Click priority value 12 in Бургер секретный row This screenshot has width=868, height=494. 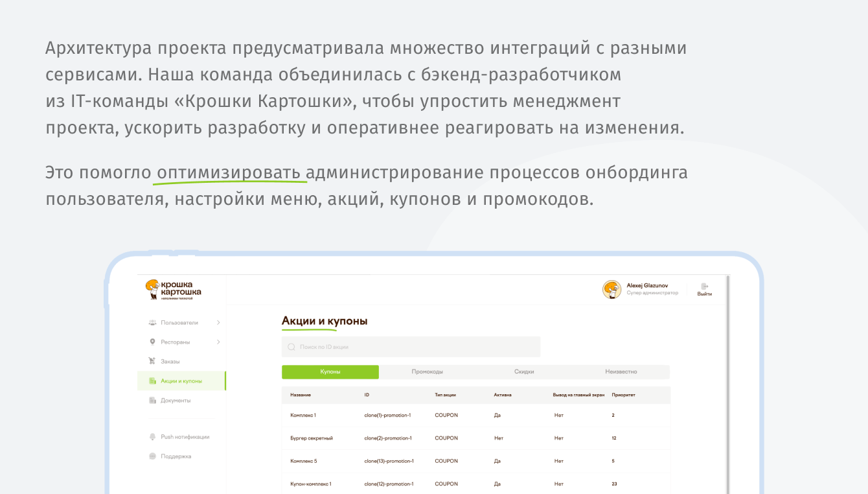coord(614,438)
